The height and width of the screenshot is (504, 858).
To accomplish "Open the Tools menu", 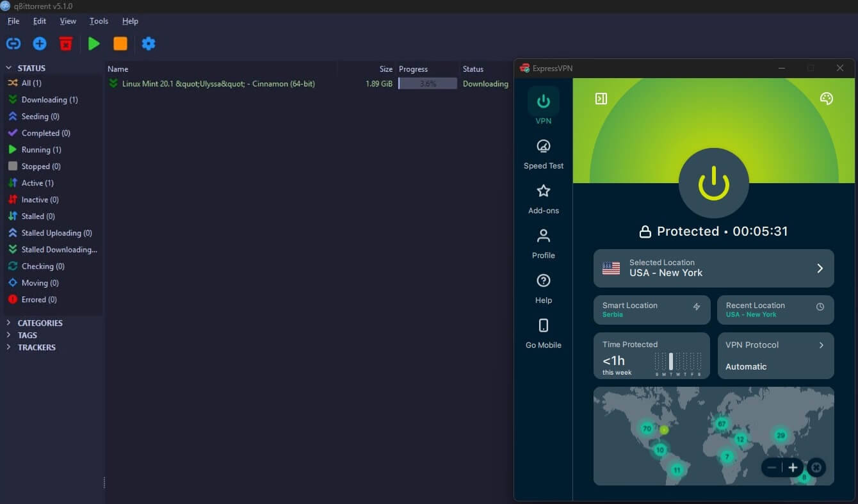I will [99, 21].
